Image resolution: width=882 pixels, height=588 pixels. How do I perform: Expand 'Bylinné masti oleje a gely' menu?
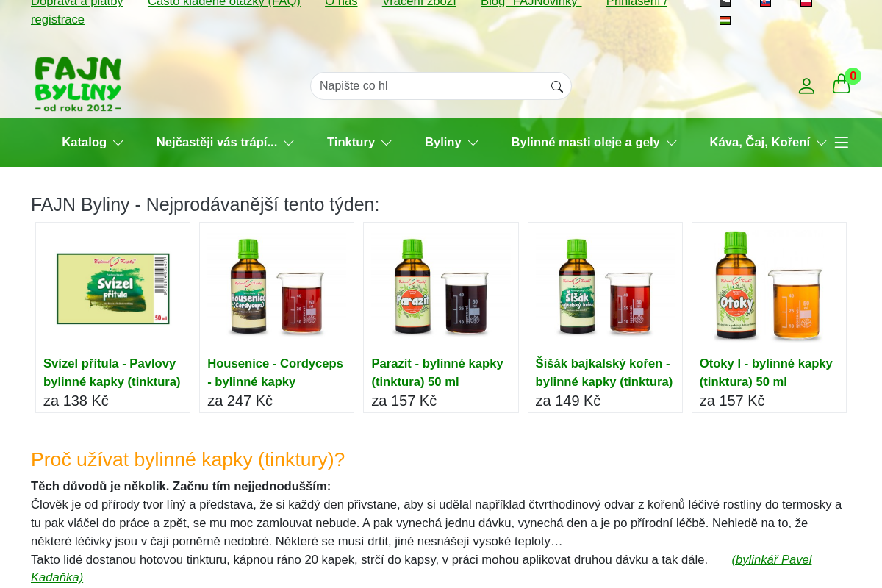point(594,143)
